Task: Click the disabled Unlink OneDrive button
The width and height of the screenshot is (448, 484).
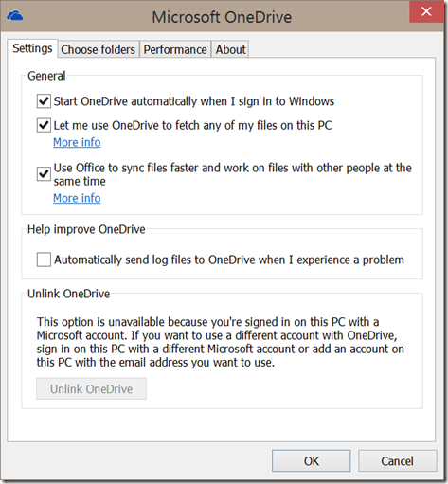Action: pyautogui.click(x=91, y=388)
